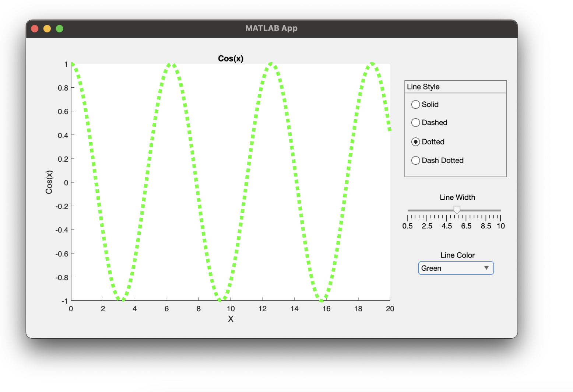Click the 10 end of the Line Width slider
The image size is (573, 392).
(x=501, y=210)
